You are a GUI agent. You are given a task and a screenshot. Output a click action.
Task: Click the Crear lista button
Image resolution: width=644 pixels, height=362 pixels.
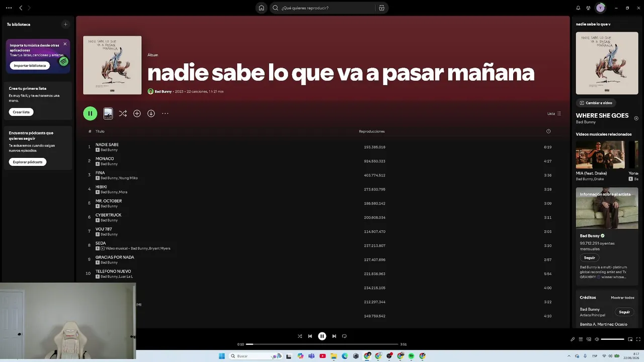(x=21, y=112)
